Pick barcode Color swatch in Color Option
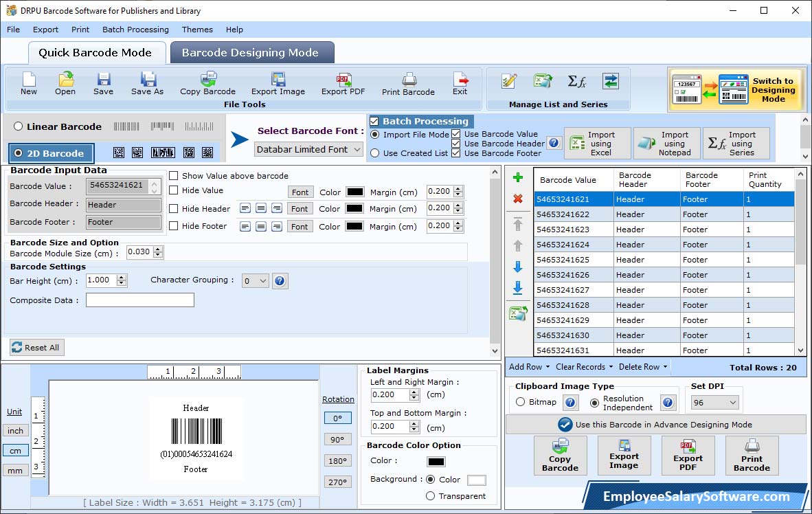Viewport: 812px width, 514px height. click(x=436, y=461)
